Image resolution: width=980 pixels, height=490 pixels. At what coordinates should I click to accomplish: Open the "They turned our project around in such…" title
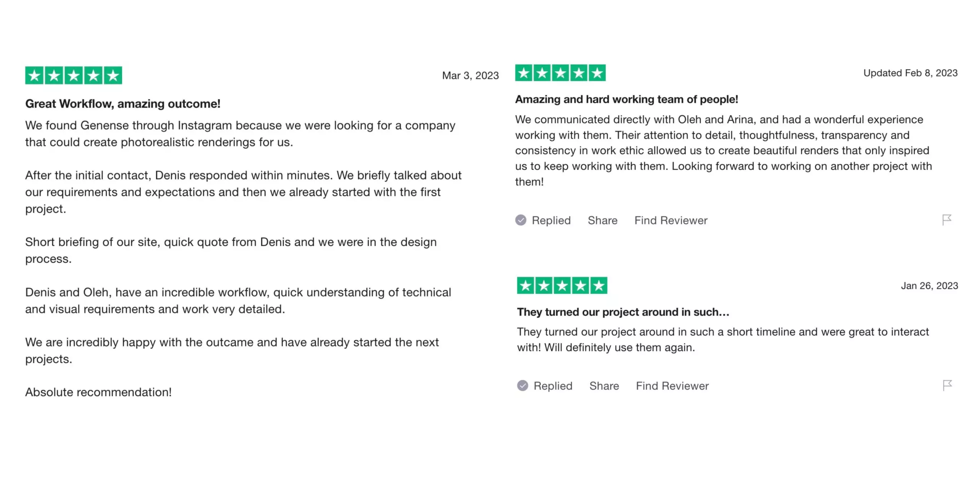[623, 312]
